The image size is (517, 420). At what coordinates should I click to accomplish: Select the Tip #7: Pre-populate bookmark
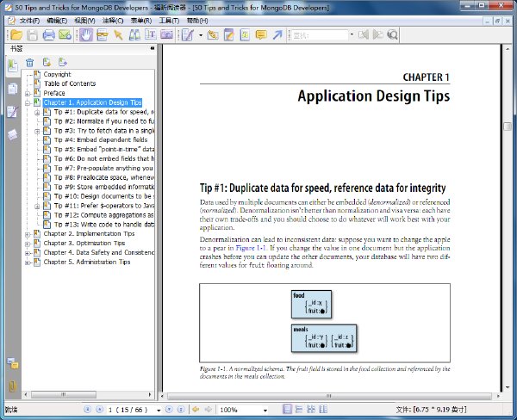103,168
